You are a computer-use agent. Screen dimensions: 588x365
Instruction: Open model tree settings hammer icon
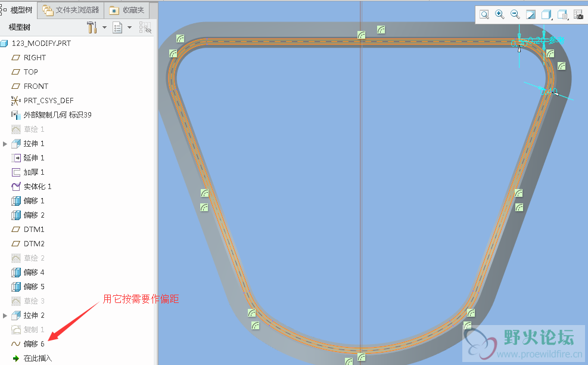(92, 27)
